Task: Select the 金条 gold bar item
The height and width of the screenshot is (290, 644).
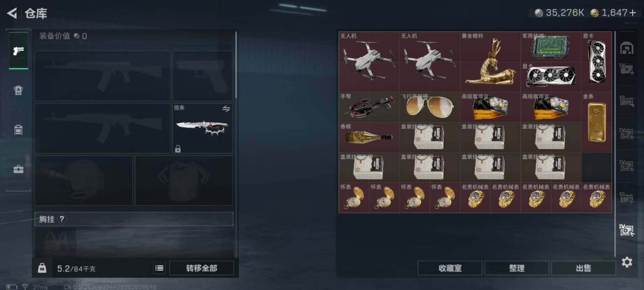Action: (x=597, y=122)
